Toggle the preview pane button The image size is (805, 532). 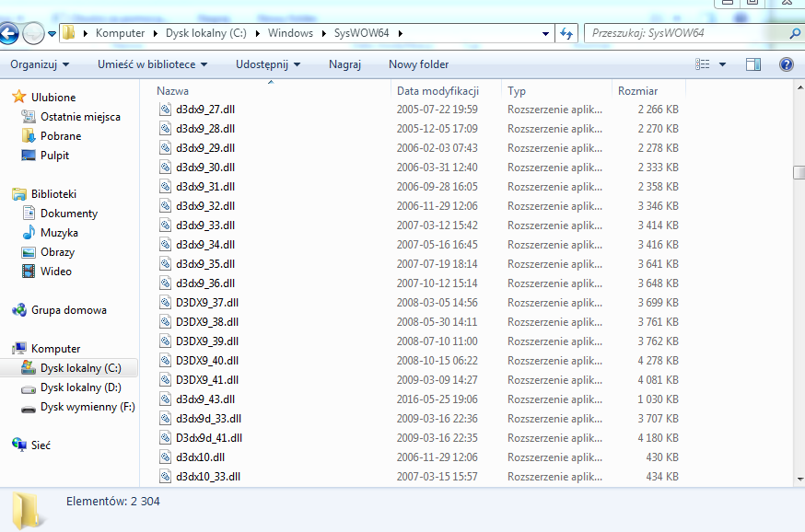pos(753,64)
